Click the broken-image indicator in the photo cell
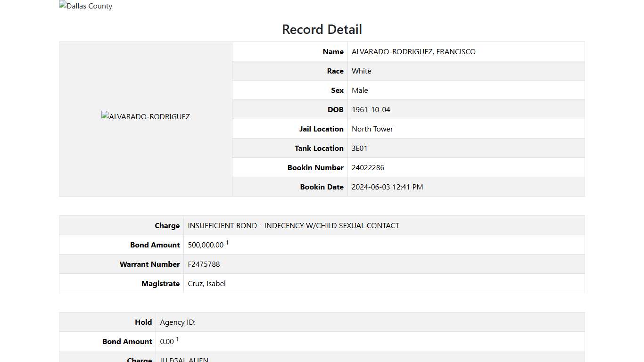 click(x=104, y=115)
